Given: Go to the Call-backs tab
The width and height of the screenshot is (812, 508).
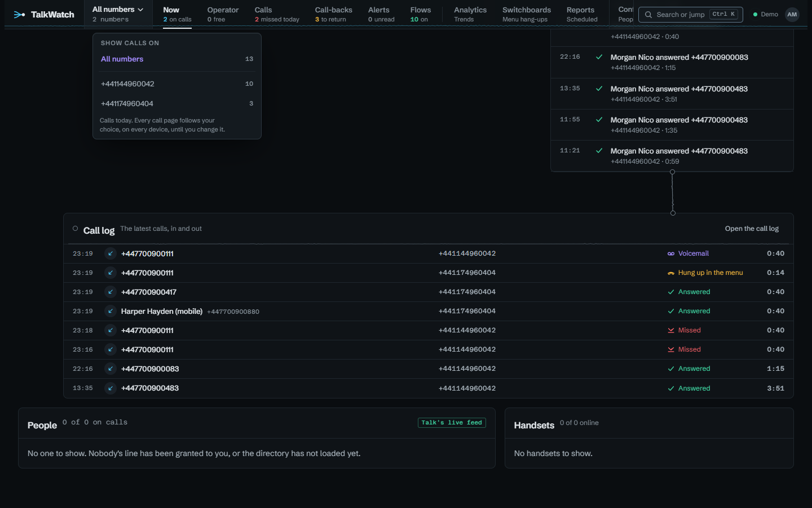Looking at the screenshot, I should 334,14.
